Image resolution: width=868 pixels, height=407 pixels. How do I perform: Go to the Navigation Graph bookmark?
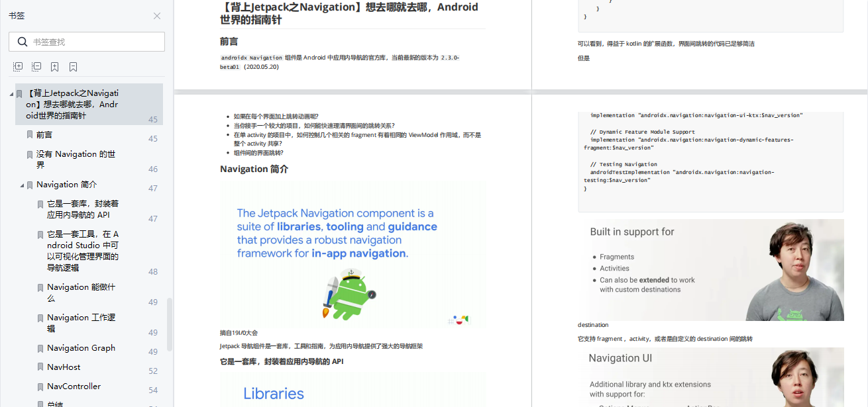[x=81, y=347]
